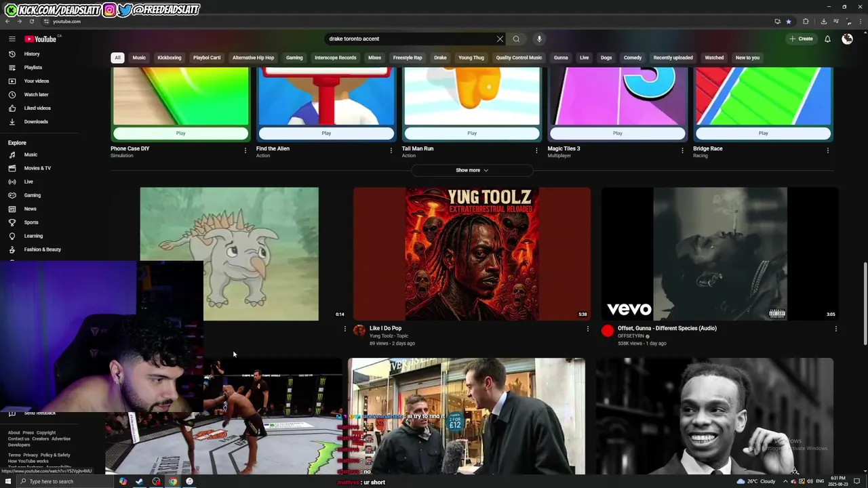Select the Young Thug chip

471,58
